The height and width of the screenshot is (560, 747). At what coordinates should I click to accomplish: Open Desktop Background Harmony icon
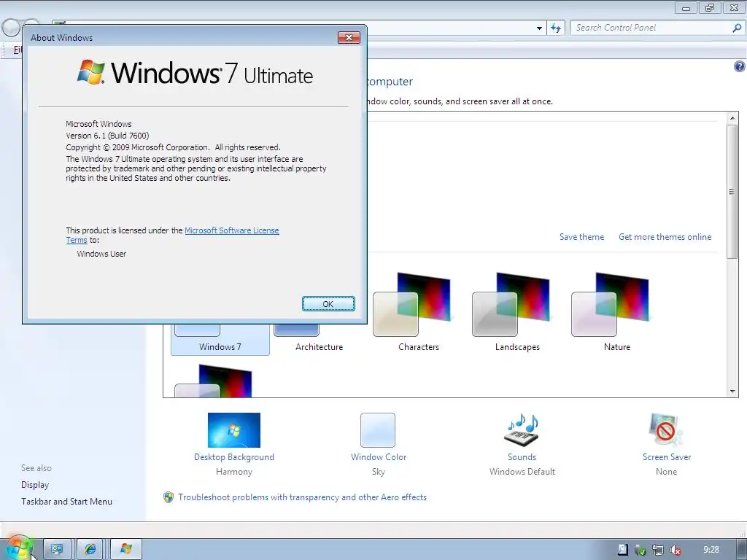[234, 430]
